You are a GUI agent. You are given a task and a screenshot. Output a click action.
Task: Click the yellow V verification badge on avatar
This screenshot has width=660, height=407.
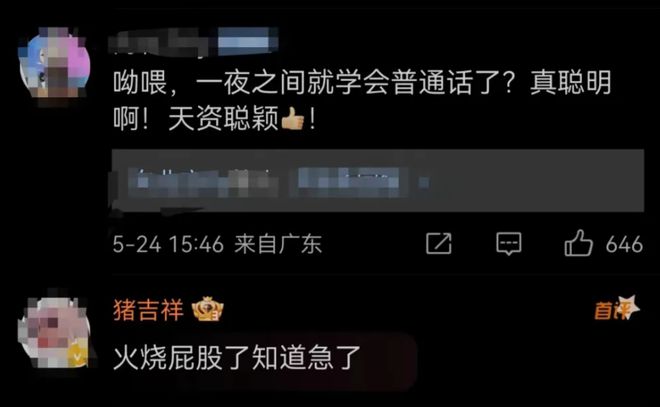pos(78,357)
